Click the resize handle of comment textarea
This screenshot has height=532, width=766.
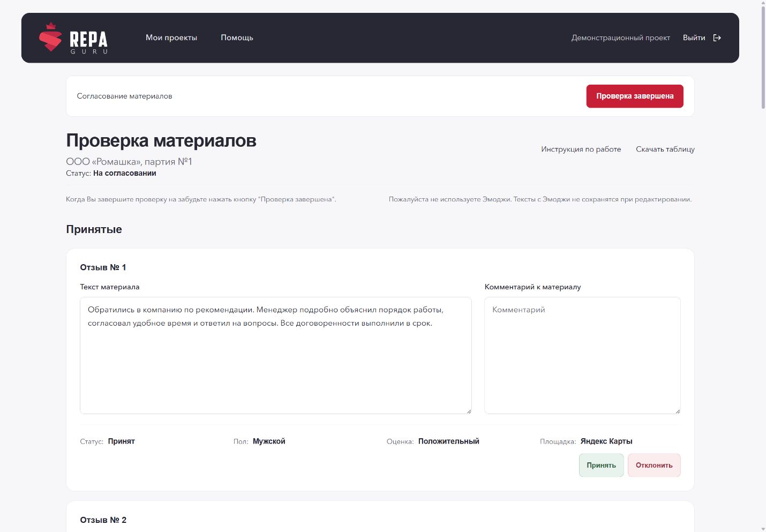click(x=678, y=411)
